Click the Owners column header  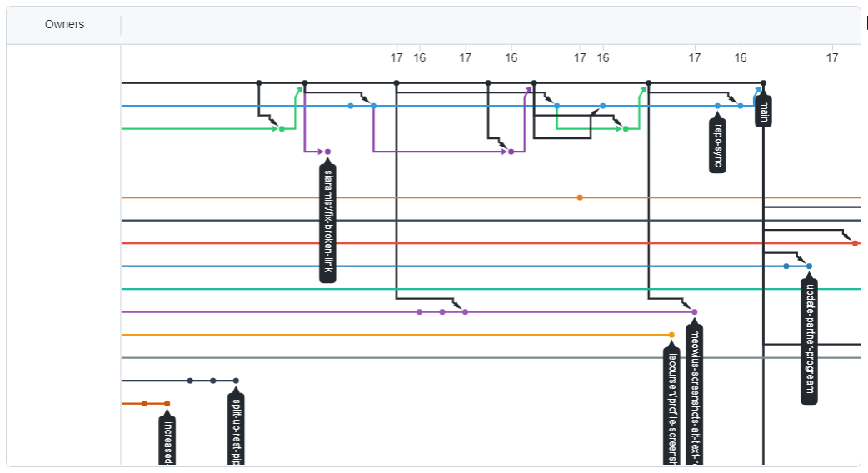pyautogui.click(x=64, y=25)
